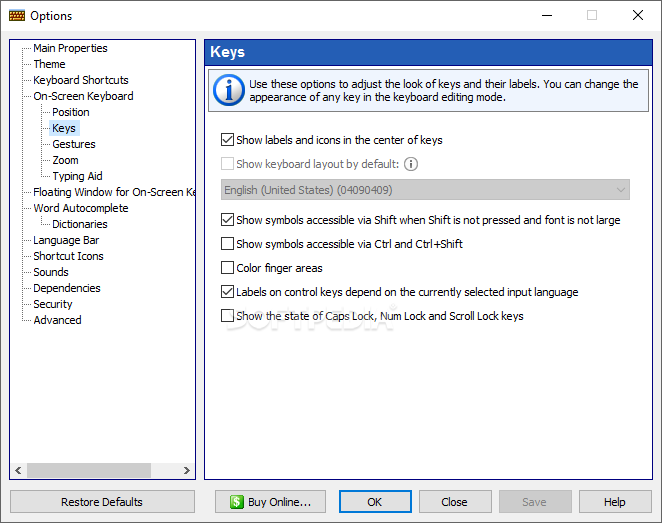Viewport: 662px width, 523px height.
Task: Open Zoom settings page
Action: (65, 160)
